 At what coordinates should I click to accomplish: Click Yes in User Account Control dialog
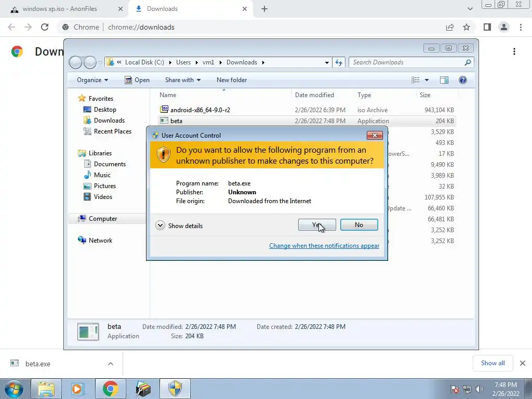click(x=317, y=225)
